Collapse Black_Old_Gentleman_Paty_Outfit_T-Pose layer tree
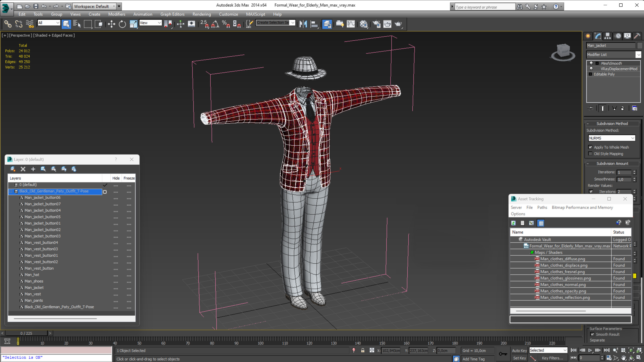This screenshot has height=362, width=644. tap(11, 191)
